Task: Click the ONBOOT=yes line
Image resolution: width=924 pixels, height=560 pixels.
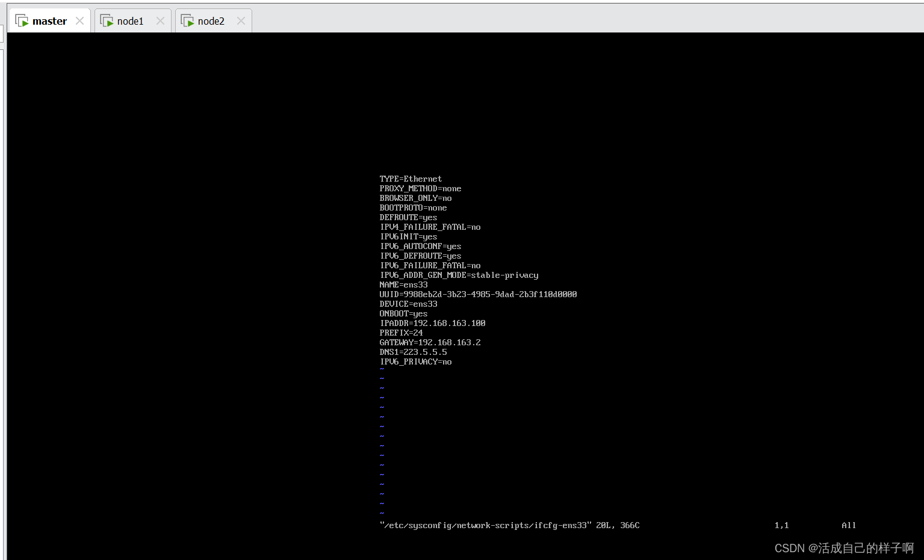Action: (403, 313)
